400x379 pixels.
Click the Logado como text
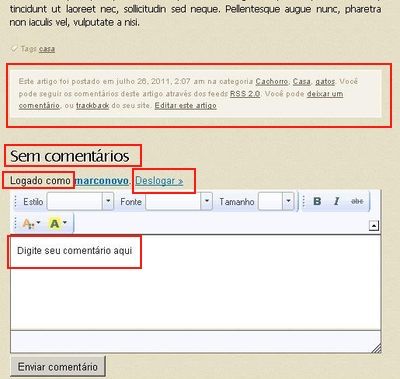click(x=40, y=181)
